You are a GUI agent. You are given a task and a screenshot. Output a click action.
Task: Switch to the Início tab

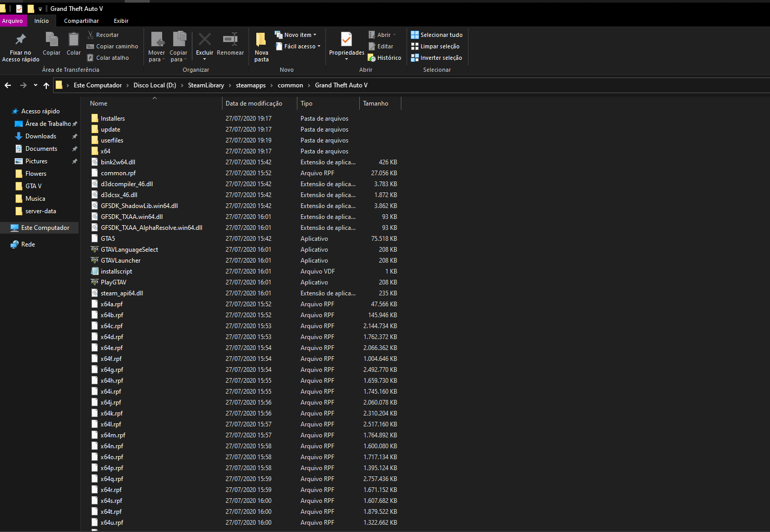pos(42,21)
